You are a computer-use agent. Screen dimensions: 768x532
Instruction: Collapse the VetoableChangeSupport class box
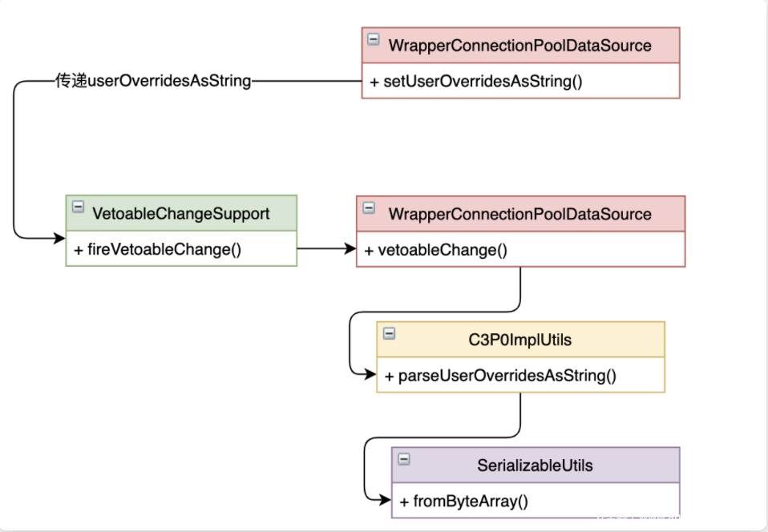tap(78, 207)
